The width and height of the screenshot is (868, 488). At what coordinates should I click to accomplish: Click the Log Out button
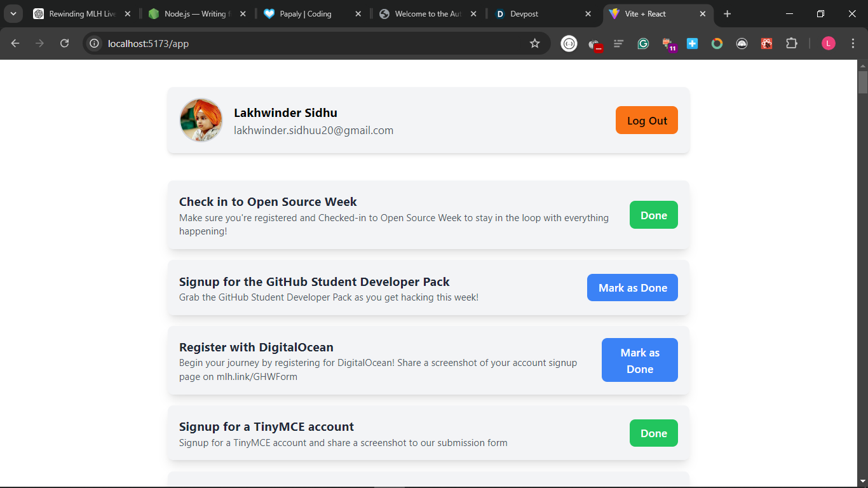647,121
